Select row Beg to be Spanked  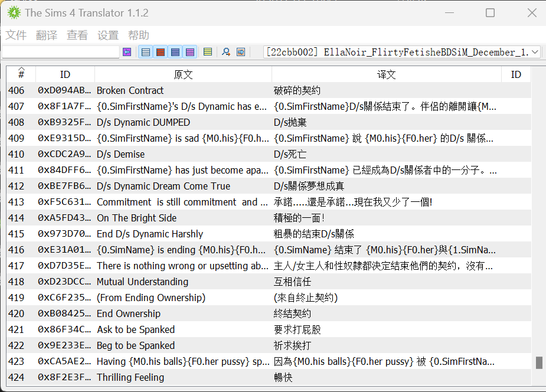pyautogui.click(x=269, y=346)
